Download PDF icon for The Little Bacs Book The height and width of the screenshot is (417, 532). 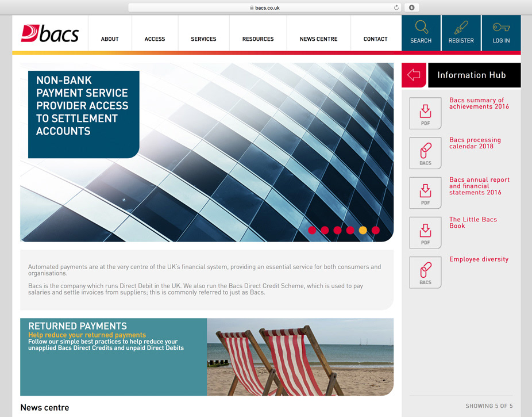pyautogui.click(x=426, y=232)
